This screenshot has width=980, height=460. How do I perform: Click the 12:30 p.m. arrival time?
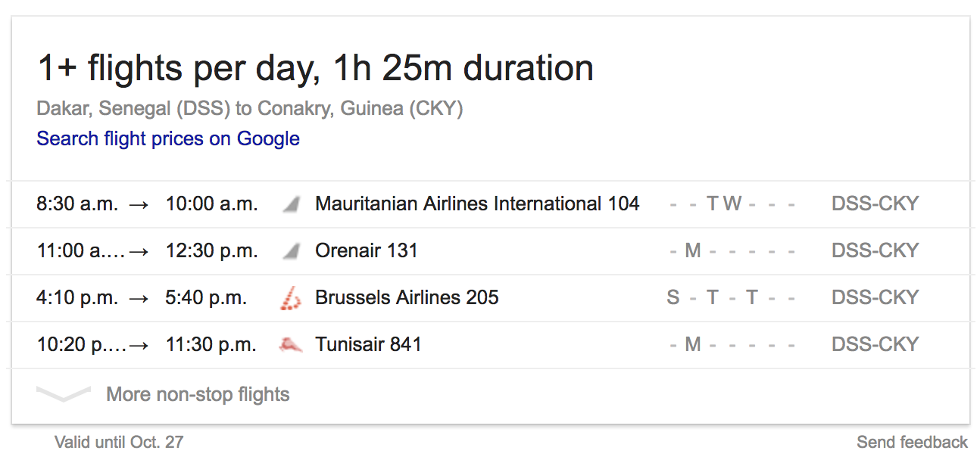coord(212,251)
